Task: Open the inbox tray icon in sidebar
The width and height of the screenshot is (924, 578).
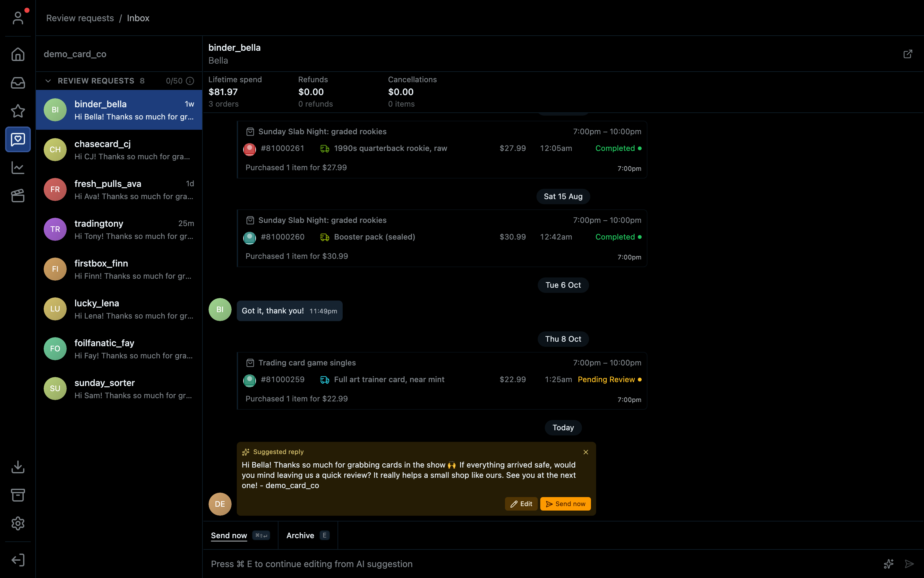Action: pos(18,83)
